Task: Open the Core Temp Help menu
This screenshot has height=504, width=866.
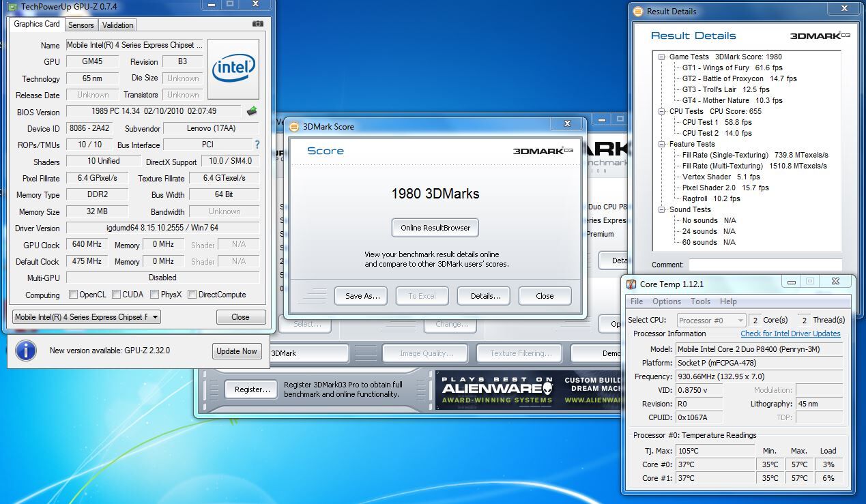Action: [728, 301]
